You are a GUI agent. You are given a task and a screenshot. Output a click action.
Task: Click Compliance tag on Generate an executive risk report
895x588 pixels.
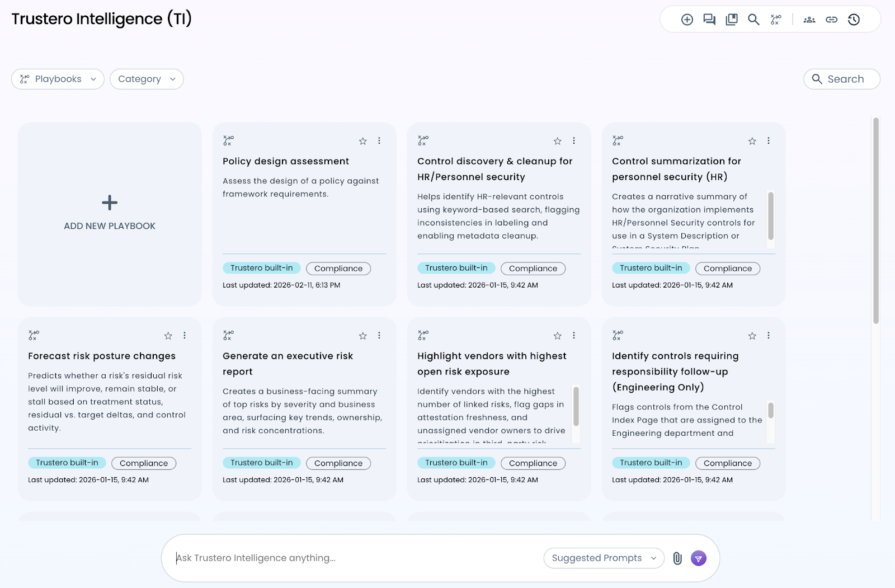338,463
